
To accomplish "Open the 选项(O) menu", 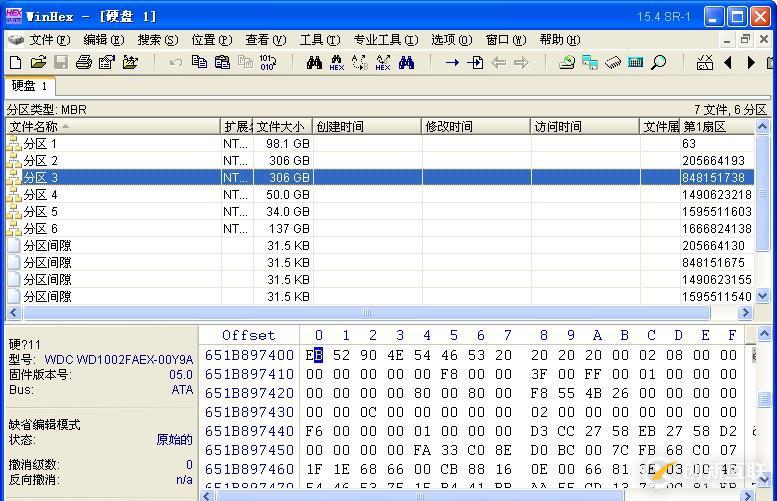I will [x=451, y=40].
